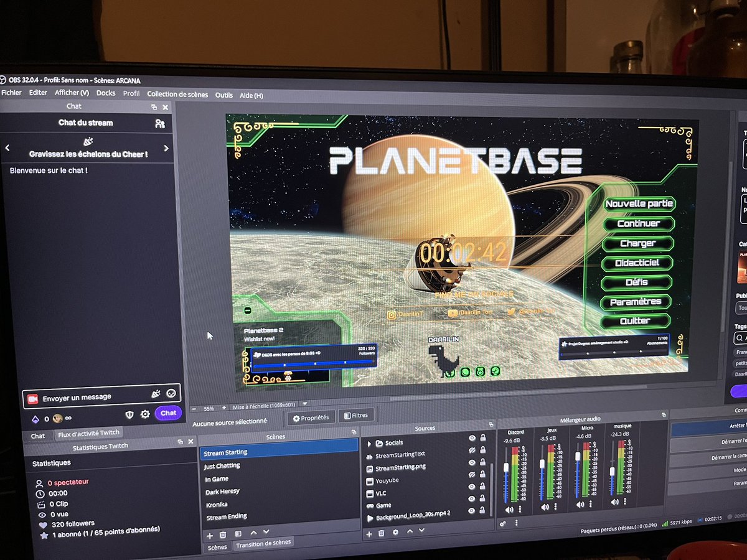
Task: Hide the Game source
Action: click(x=472, y=499)
